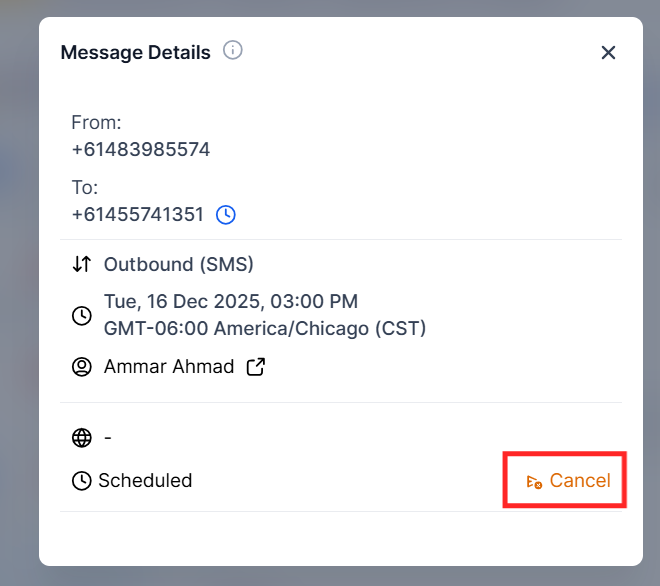Viewport: 660px width, 586px height.
Task: Click the Scheduled status text
Action: click(x=145, y=481)
